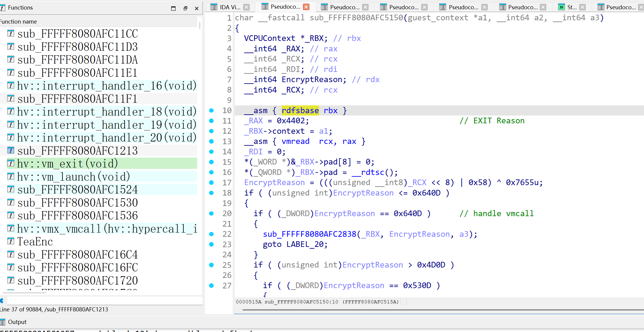Click the Function name column header
This screenshot has height=332, width=644.
click(19, 21)
